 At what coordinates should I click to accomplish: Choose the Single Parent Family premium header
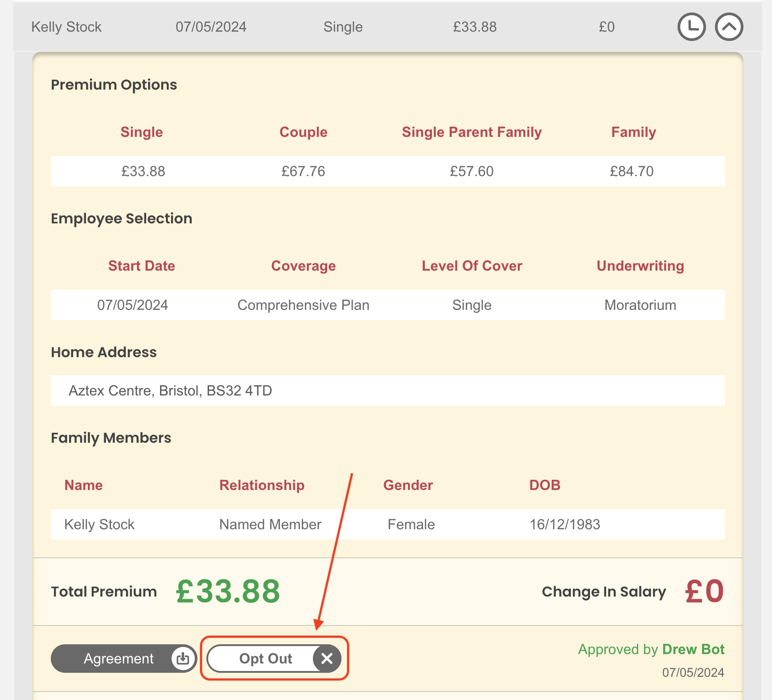tap(472, 132)
